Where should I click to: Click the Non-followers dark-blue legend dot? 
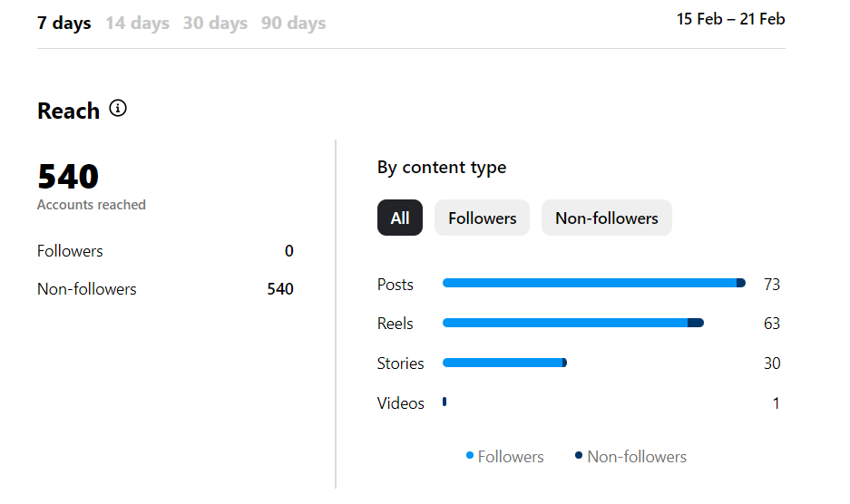pyautogui.click(x=579, y=455)
